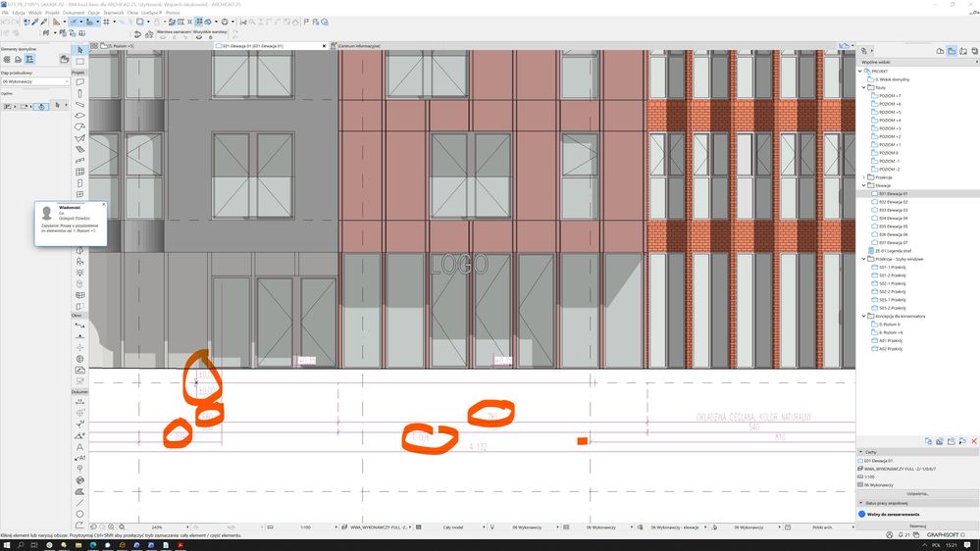Select ZE-01 Legenda stref item
Screen dimensions: 980x551
893,251
